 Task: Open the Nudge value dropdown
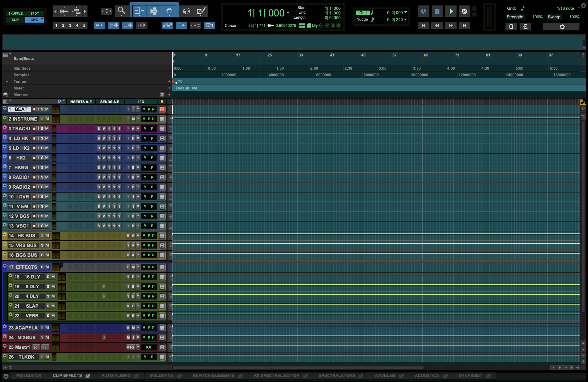tap(405, 20)
